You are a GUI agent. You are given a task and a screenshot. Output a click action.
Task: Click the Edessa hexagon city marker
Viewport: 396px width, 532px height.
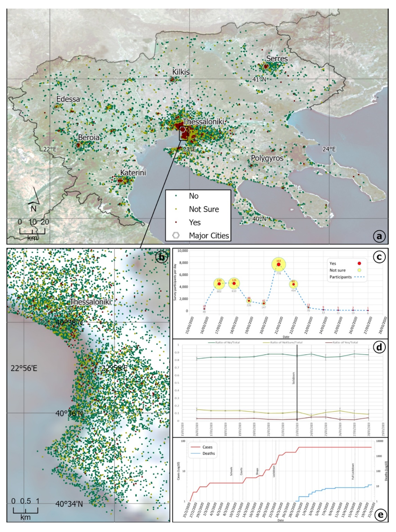(x=56, y=107)
